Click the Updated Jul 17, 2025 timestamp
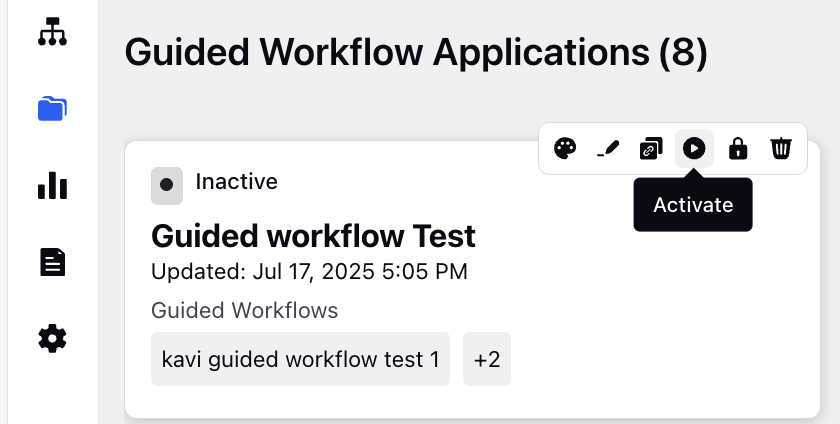Image resolution: width=840 pixels, height=424 pixels. (309, 271)
